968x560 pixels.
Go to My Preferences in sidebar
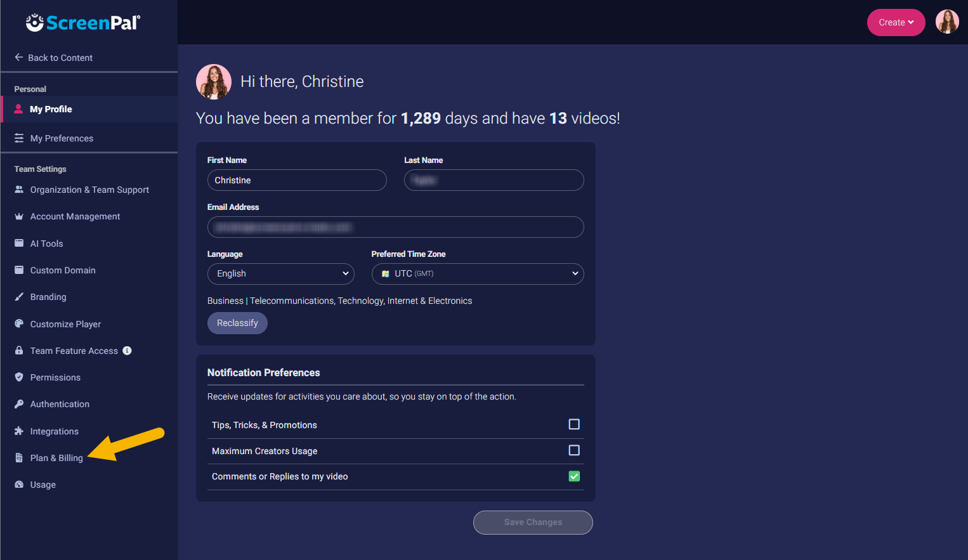tap(62, 138)
